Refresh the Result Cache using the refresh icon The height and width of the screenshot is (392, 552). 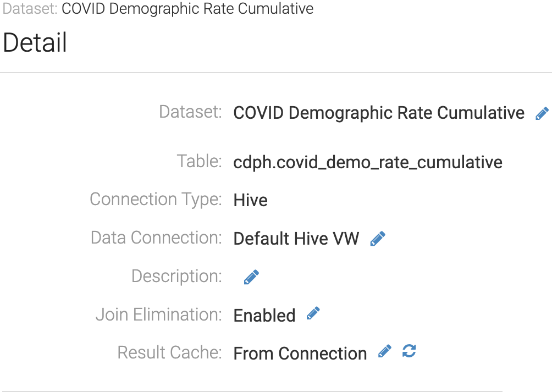point(409,351)
